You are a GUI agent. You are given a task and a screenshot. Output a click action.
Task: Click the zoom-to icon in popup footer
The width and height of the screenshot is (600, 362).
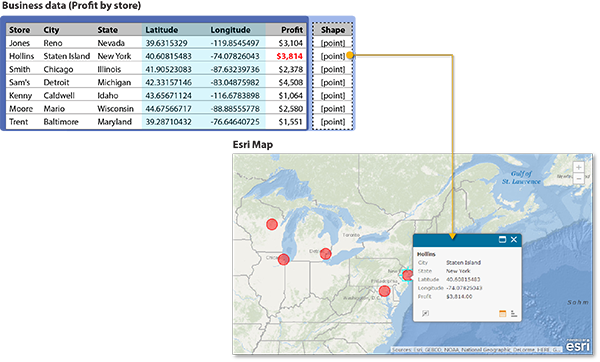tap(425, 313)
